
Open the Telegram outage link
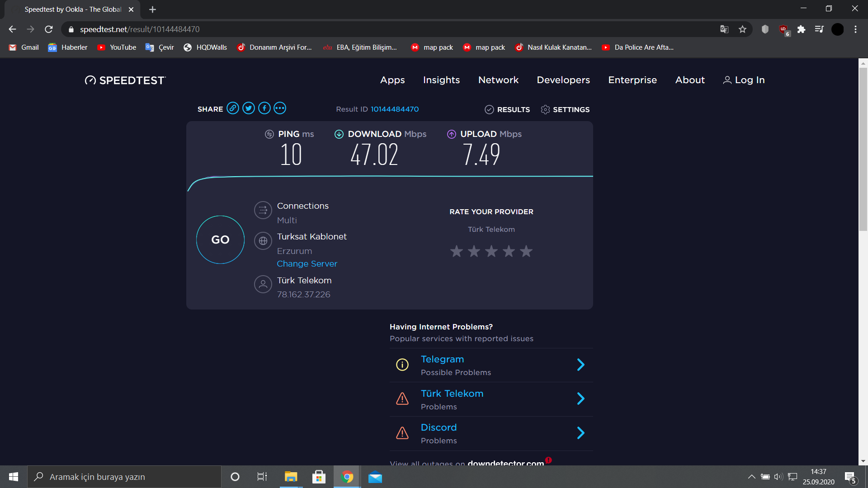[442, 359]
